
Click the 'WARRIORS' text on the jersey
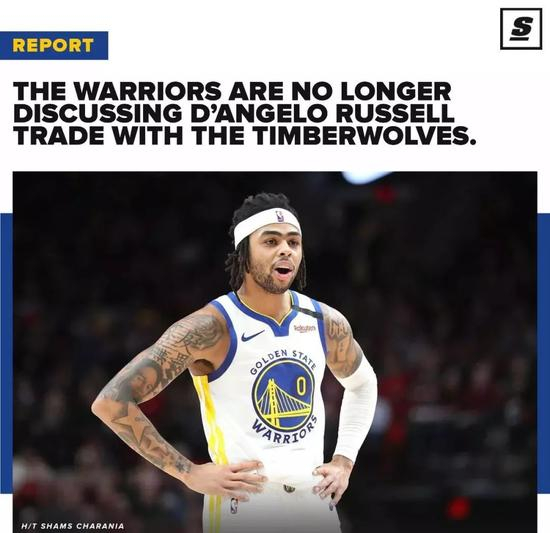click(285, 429)
